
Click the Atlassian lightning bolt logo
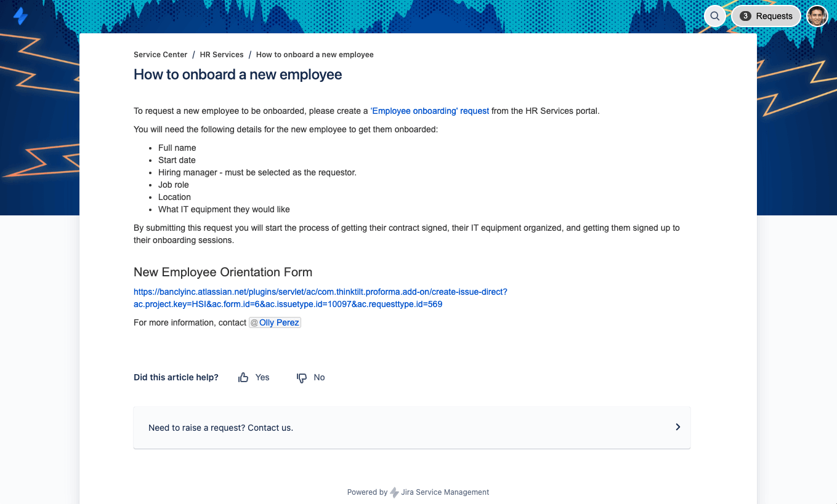tap(20, 15)
